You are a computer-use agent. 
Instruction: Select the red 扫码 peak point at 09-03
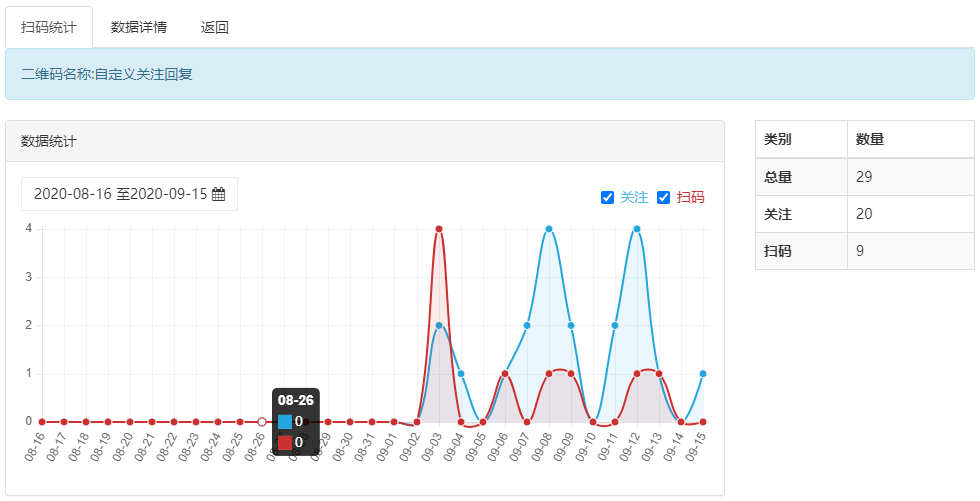(439, 229)
